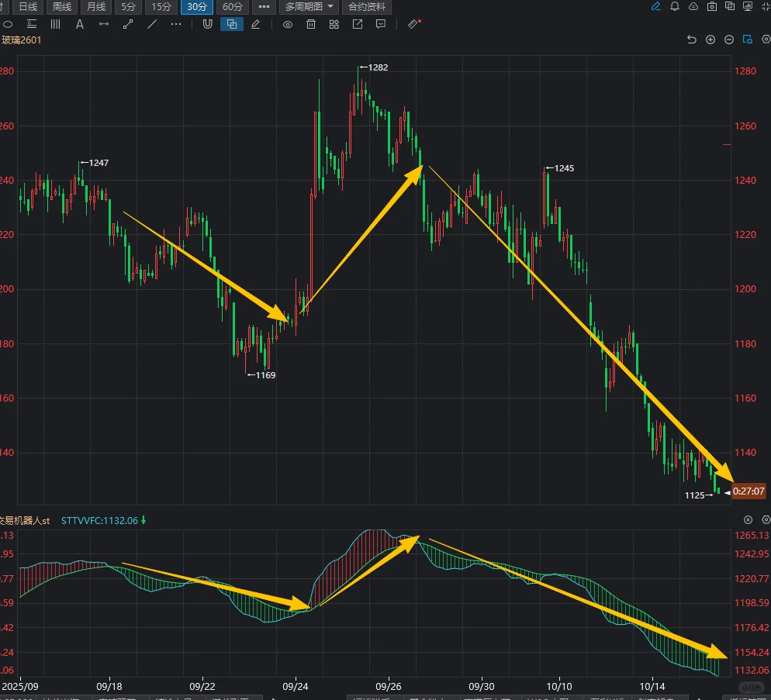Viewport: 771px width, 700px height.
Task: Select the horizontal segment measuring tool
Action: (x=104, y=24)
